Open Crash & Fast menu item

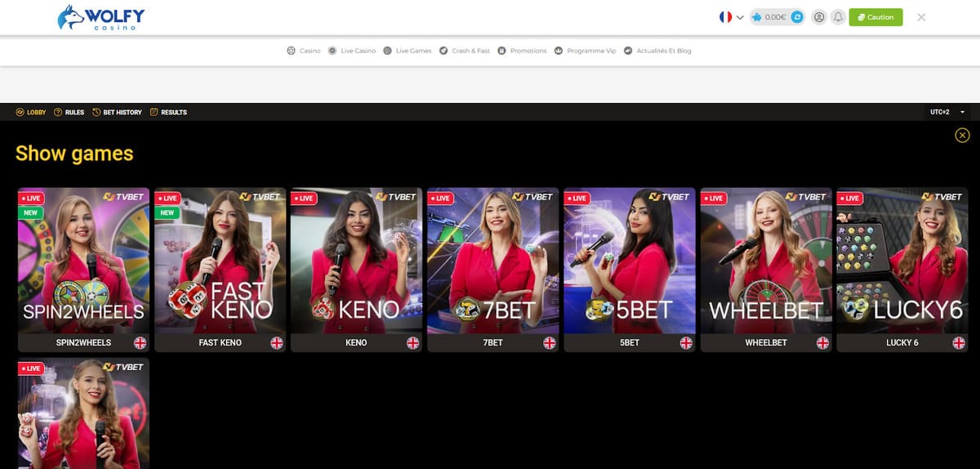pyautogui.click(x=465, y=51)
